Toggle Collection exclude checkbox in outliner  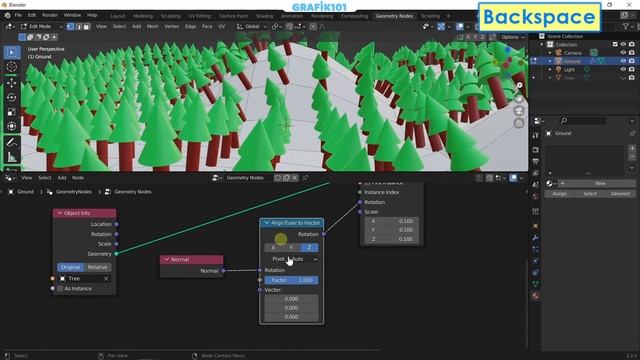pyautogui.click(x=615, y=44)
